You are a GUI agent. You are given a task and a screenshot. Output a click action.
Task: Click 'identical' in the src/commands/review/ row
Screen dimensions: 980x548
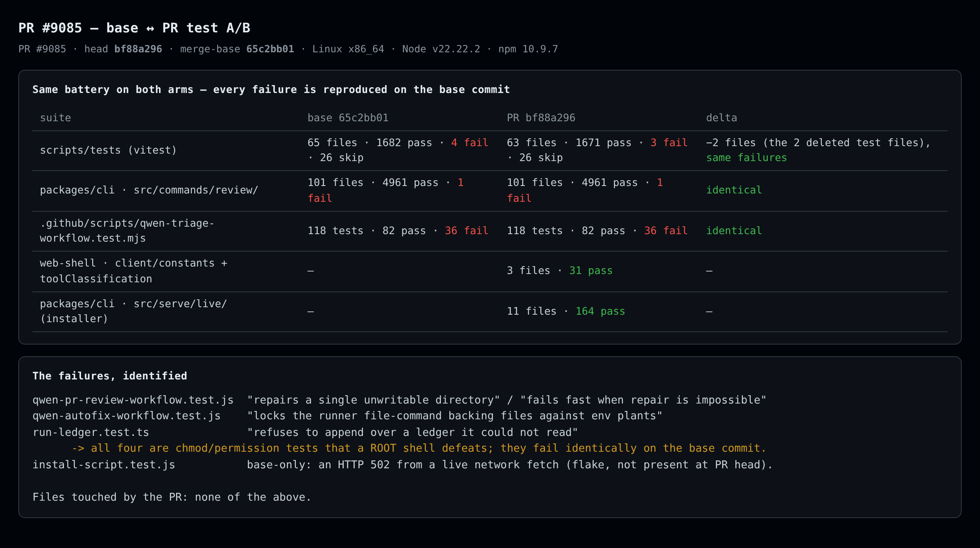point(734,190)
